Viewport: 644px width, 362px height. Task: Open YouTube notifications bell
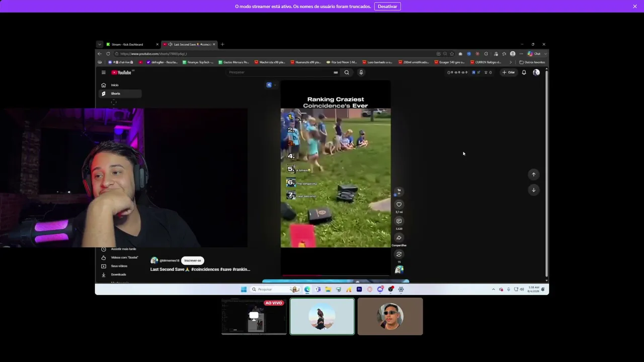point(524,72)
